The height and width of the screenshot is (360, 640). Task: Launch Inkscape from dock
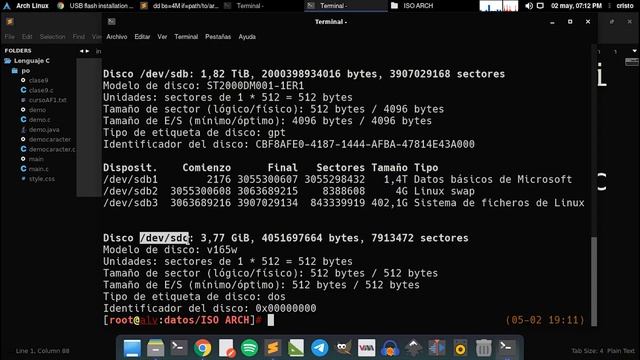click(413, 348)
